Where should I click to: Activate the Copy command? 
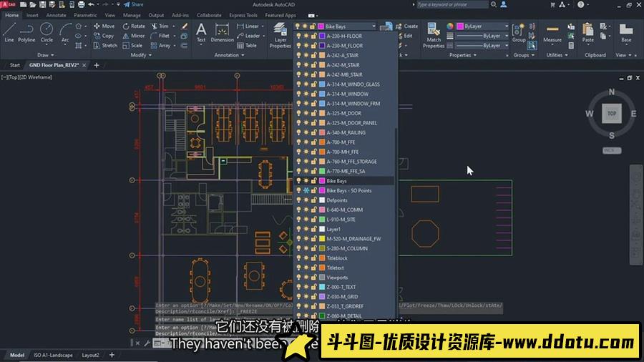[104, 36]
